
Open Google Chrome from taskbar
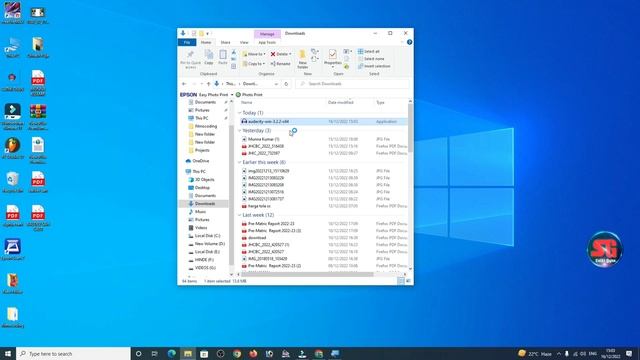[x=237, y=353]
